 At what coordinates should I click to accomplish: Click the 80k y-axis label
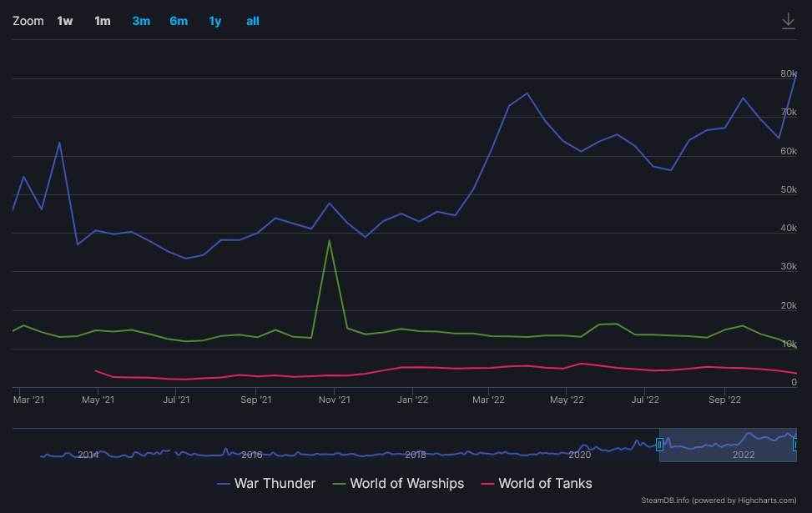[x=788, y=73]
